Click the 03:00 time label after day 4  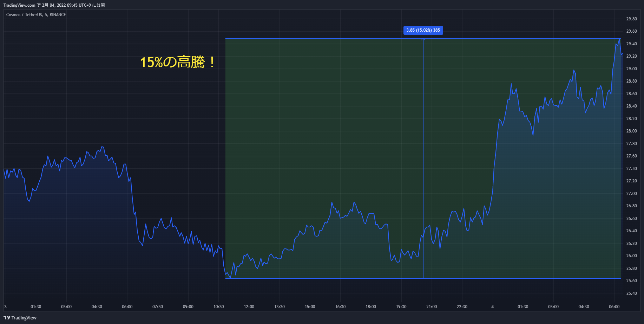553,307
